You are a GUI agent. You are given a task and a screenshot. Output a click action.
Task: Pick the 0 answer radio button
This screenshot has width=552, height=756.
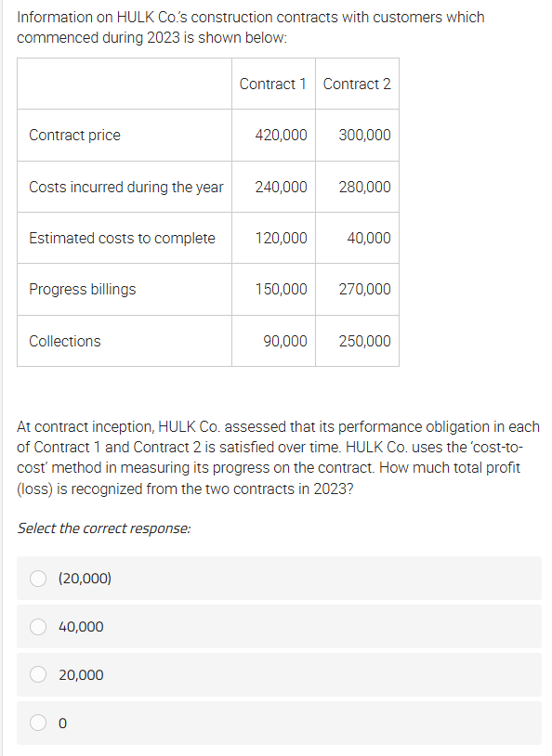click(x=38, y=723)
